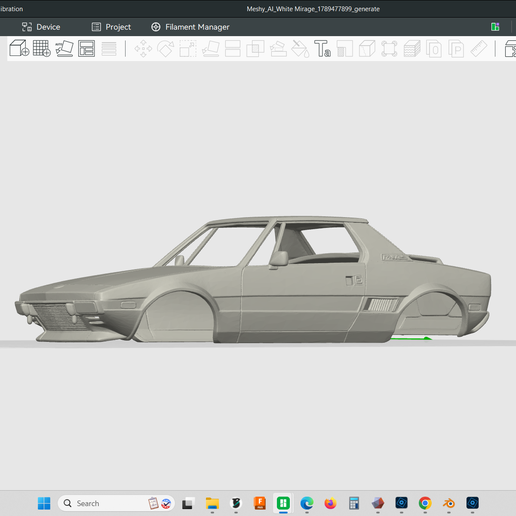This screenshot has height=516, width=516.
Task: Click the Add object cube-plus icon
Action: 19,48
